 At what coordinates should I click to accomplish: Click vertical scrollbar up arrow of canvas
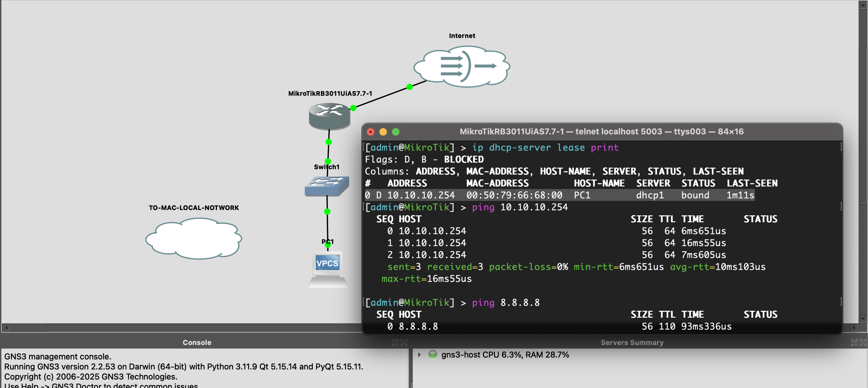click(863, 5)
